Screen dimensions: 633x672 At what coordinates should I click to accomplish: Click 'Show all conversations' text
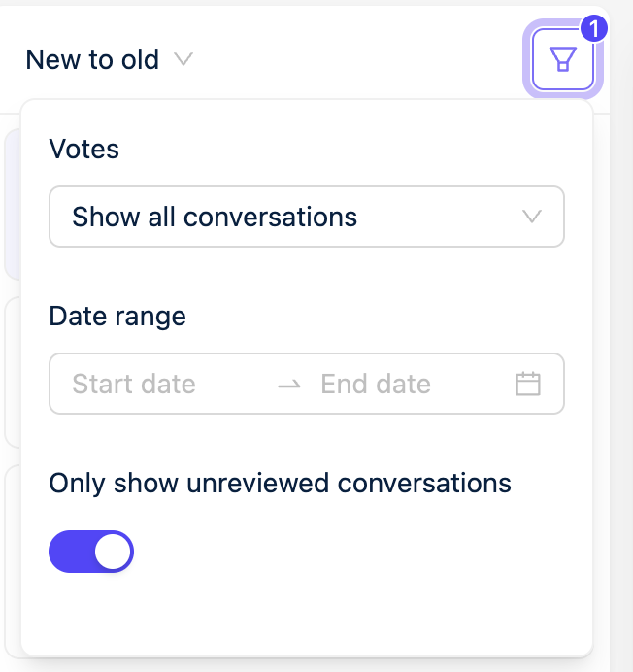[215, 217]
